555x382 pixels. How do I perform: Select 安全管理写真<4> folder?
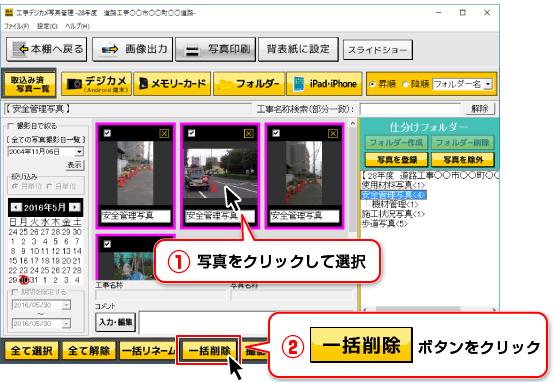(394, 195)
